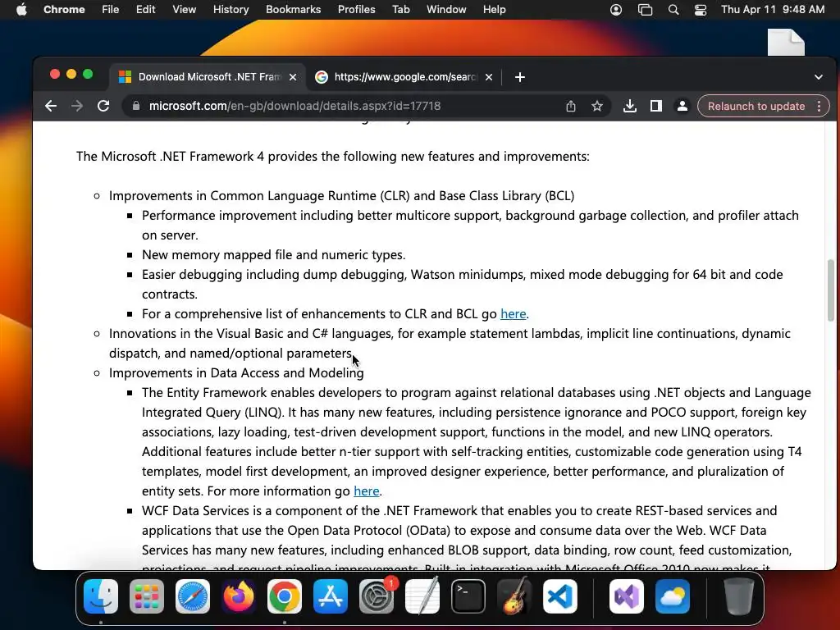The height and width of the screenshot is (630, 840).
Task: Expand the tab search chevron
Action: point(818,77)
